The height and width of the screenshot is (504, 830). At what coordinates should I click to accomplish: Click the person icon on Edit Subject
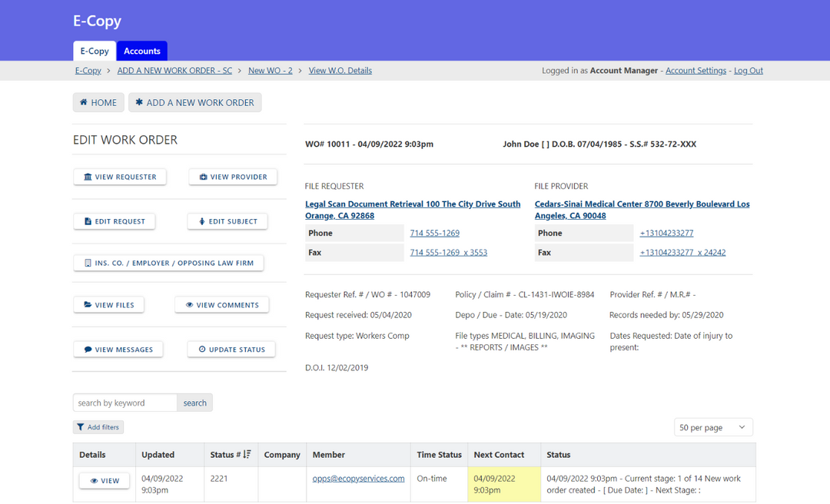[x=201, y=221]
